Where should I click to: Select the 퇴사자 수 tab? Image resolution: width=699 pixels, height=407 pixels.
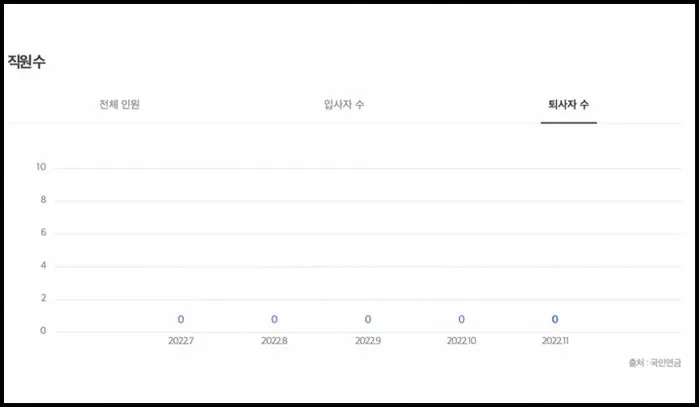click(x=568, y=104)
